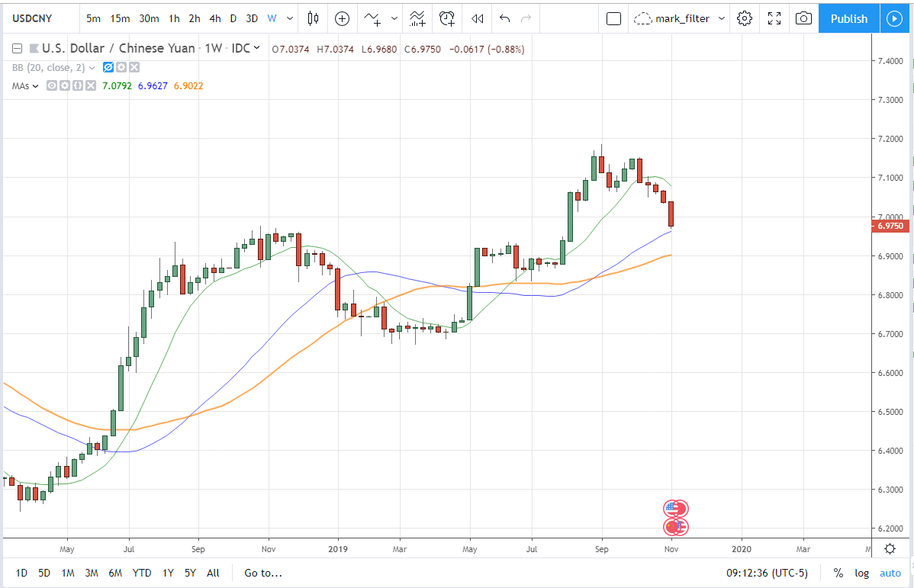Switch to the 4h timeframe
This screenshot has width=914, height=588.
[x=215, y=18]
